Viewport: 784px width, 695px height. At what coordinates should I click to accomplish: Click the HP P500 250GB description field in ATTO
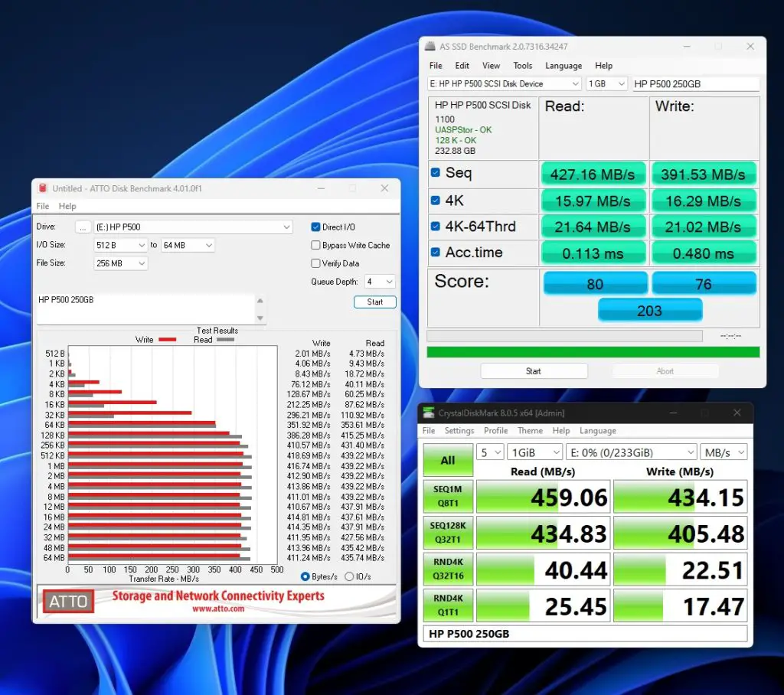pos(146,308)
